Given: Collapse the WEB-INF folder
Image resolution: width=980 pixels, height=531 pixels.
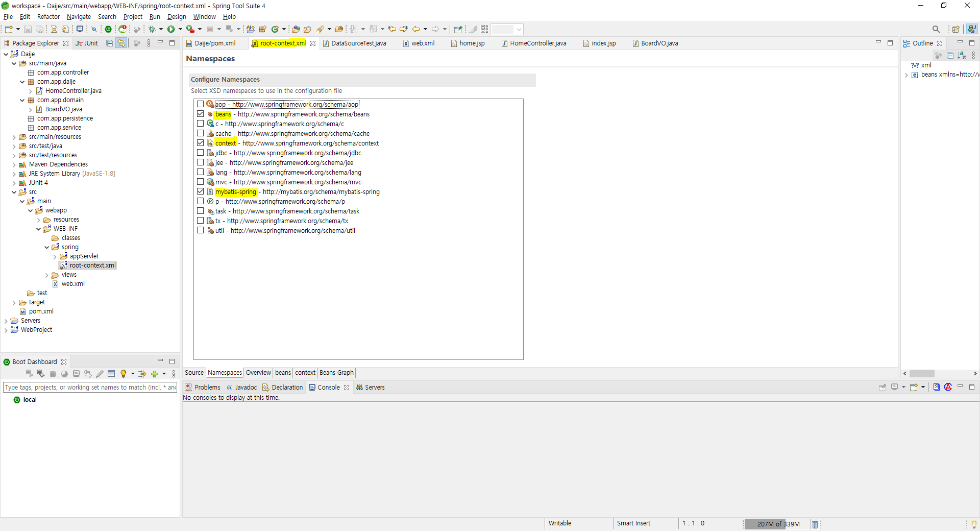Looking at the screenshot, I should coord(38,229).
